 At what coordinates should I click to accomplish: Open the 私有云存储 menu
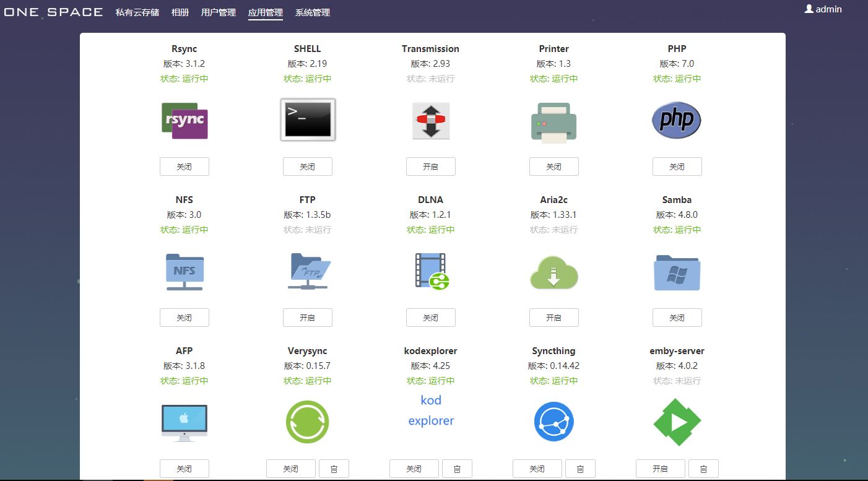pos(137,12)
